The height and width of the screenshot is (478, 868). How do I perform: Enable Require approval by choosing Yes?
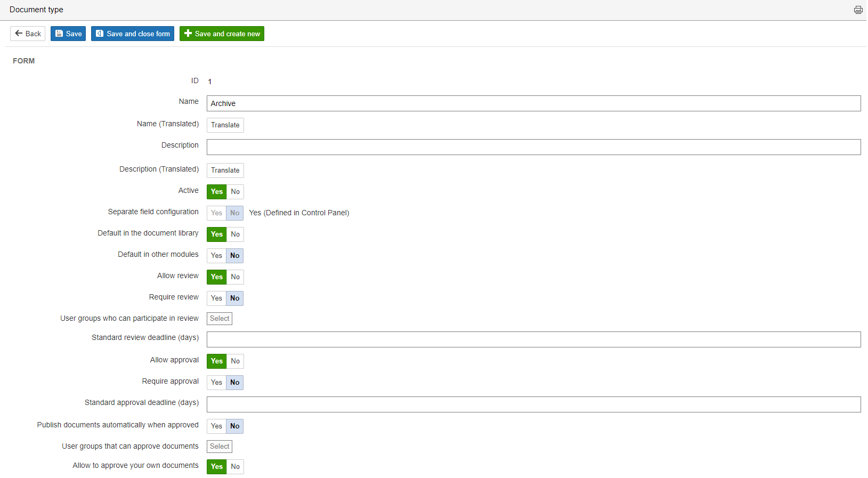tap(216, 383)
